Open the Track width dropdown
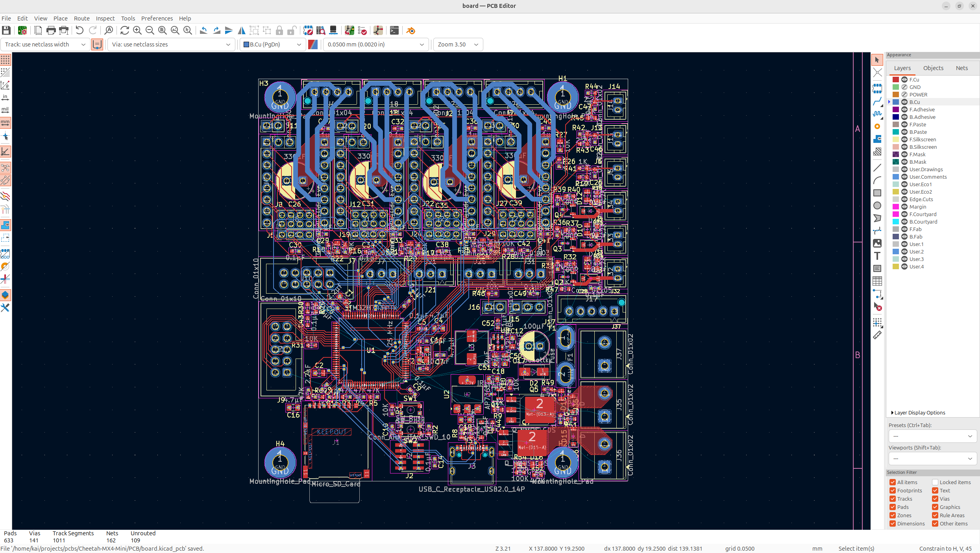 click(45, 44)
